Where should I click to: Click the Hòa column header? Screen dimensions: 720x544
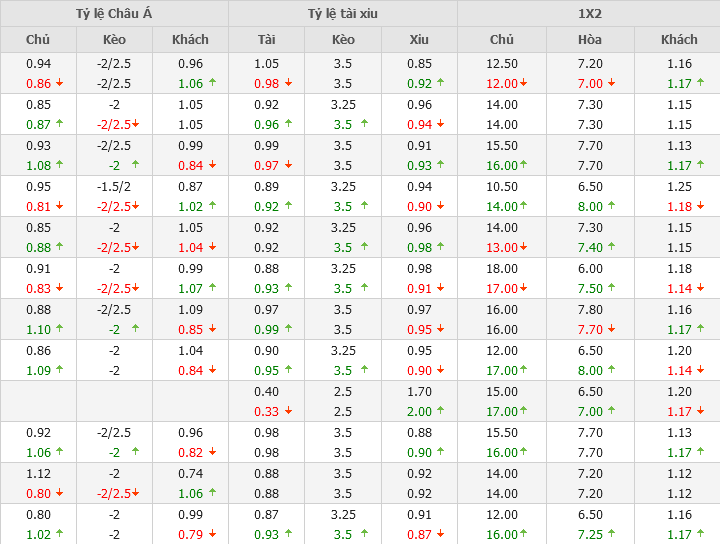[x=590, y=39]
